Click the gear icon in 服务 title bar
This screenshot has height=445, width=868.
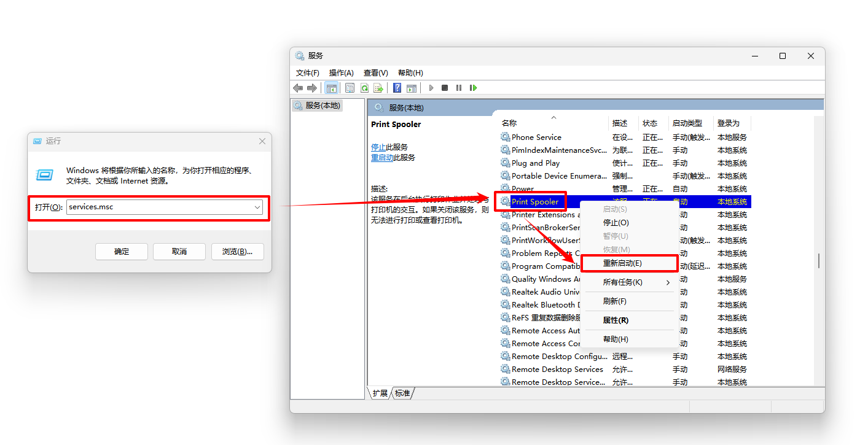pos(300,56)
